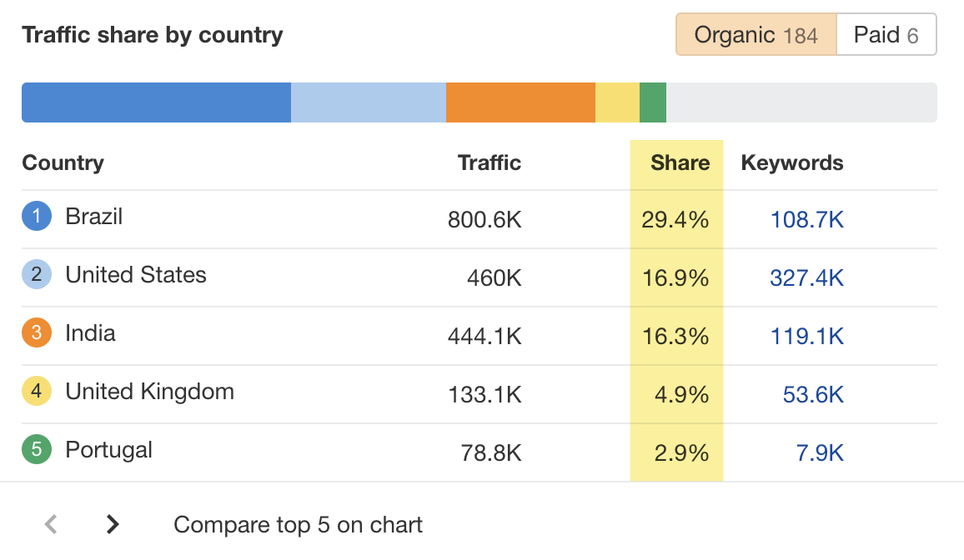Viewport: 964px width, 560px height.
Task: Sort table by the Traffic column
Action: tap(489, 163)
